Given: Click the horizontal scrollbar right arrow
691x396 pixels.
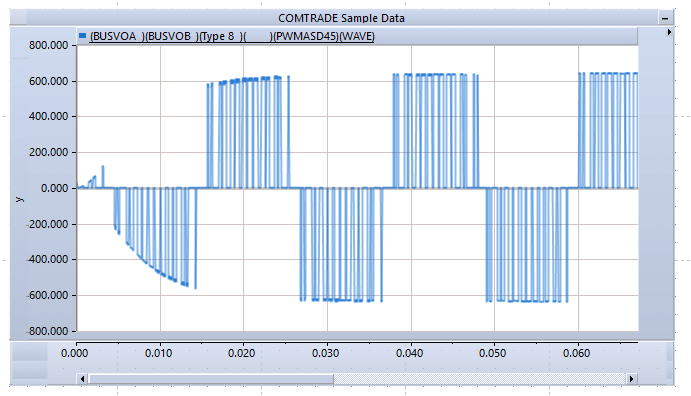Looking at the screenshot, I should [x=632, y=379].
